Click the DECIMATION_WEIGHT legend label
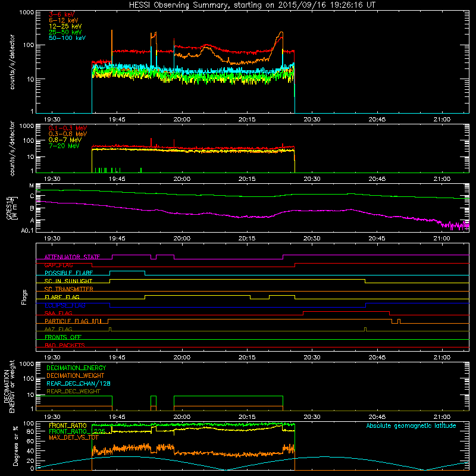476x476 pixels. [76, 375]
